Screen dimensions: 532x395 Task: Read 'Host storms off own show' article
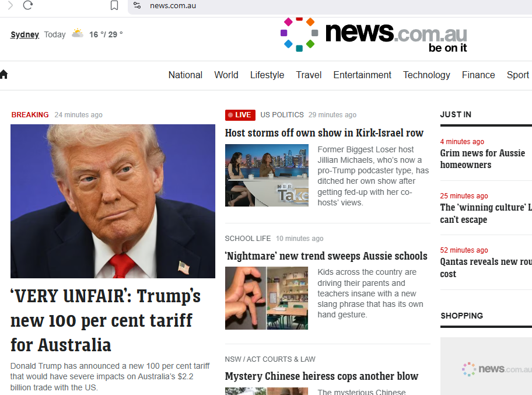coord(324,132)
